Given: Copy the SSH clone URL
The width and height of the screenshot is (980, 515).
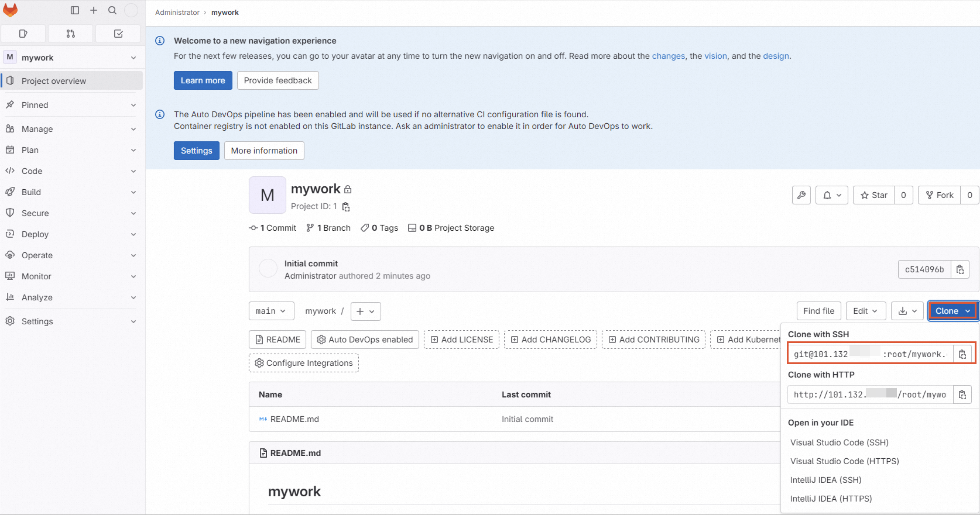Looking at the screenshot, I should coord(963,354).
